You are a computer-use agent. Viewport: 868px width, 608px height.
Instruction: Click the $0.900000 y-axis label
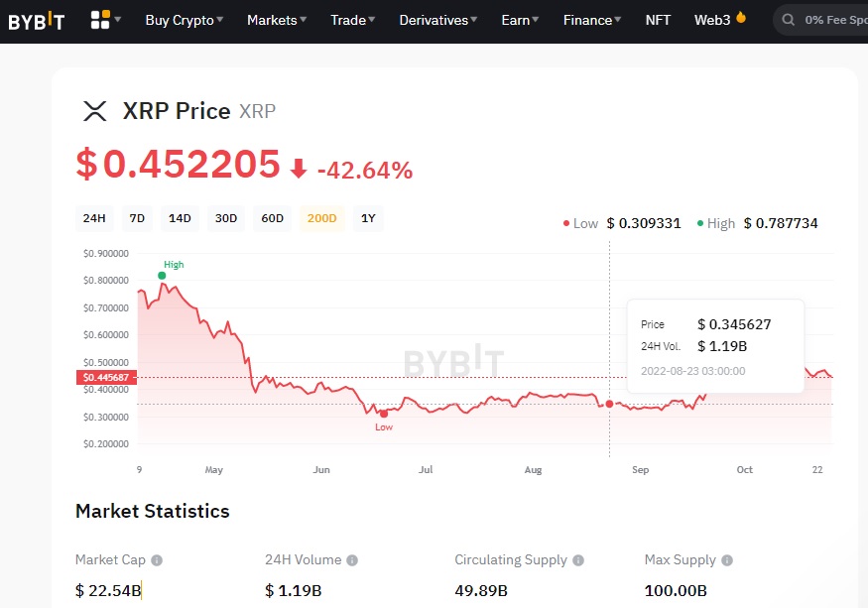pyautogui.click(x=106, y=254)
